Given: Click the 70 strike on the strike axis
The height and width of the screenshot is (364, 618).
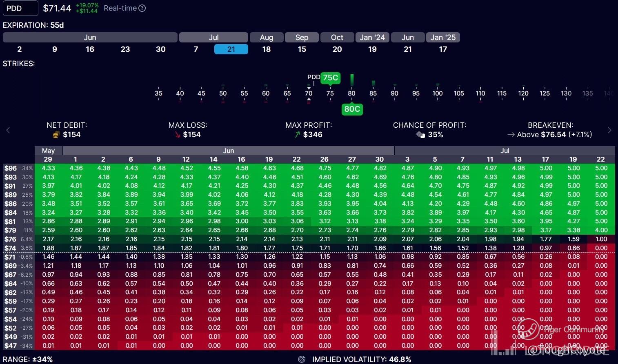Looking at the screenshot, I should click(x=309, y=93).
